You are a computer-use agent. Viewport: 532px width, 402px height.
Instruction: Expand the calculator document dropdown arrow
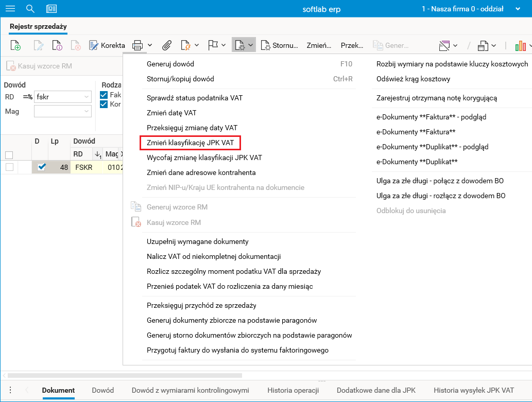coord(494,45)
